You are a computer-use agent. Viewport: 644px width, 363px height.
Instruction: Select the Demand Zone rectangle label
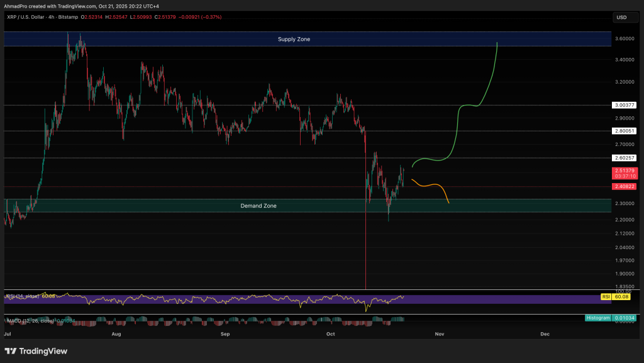258,206
